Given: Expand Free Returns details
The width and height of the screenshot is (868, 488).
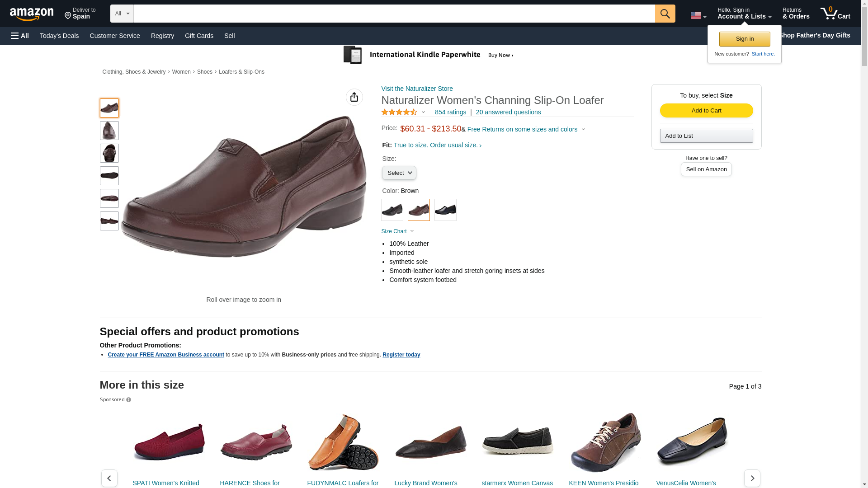Looking at the screenshot, I should point(526,129).
